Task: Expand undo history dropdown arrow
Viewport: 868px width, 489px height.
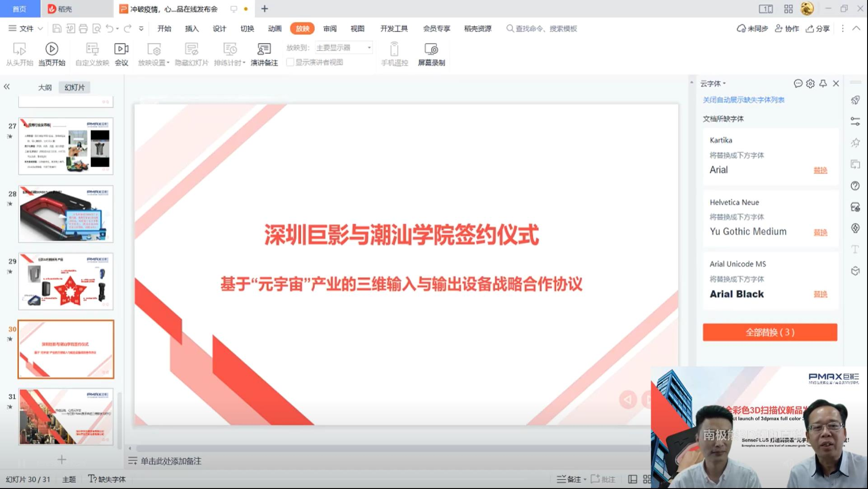Action: click(117, 28)
